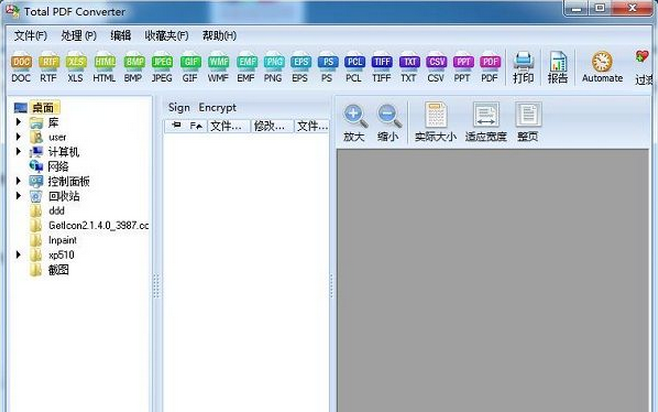Convert to CSV format

point(436,69)
